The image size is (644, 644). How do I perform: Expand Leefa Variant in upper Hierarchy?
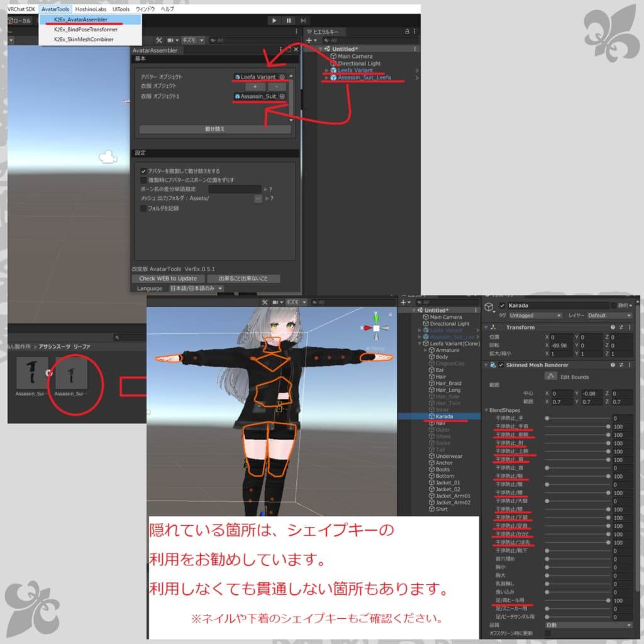click(x=326, y=70)
